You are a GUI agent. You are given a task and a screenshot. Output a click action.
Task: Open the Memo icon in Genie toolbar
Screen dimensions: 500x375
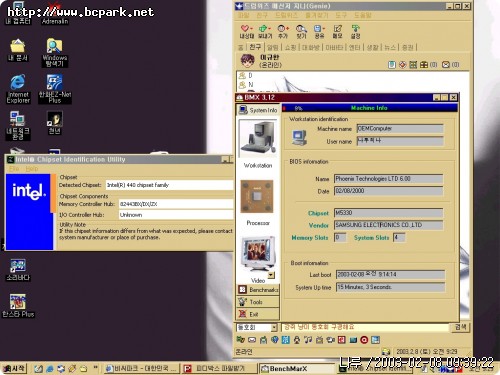337,31
